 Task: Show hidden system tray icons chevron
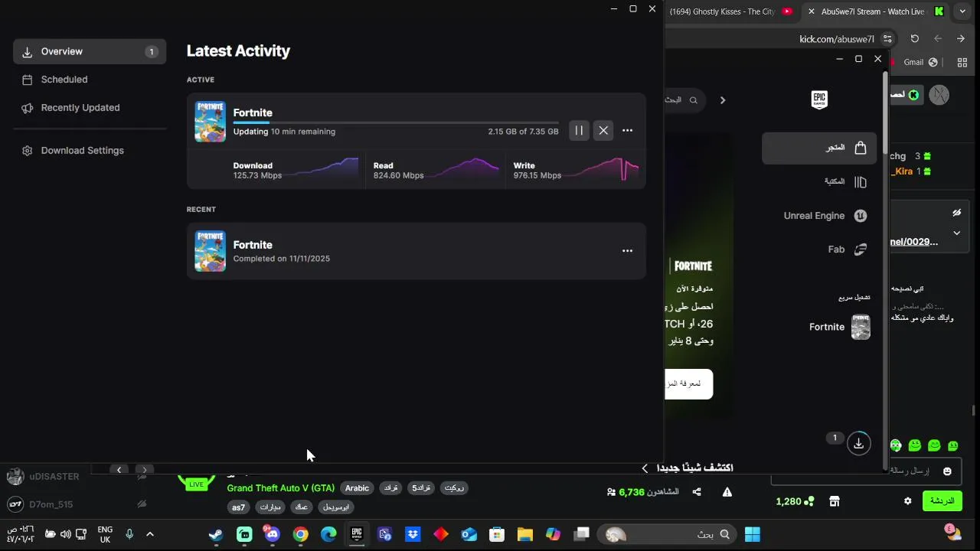coord(150,534)
